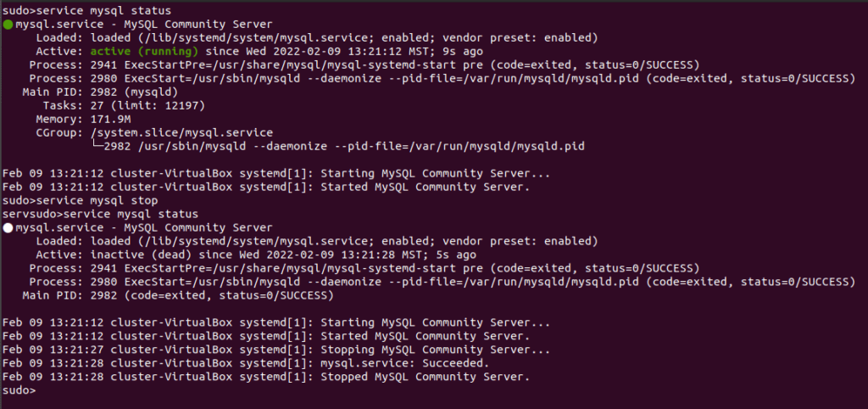Click 'Stopping MySQL Community Server...' log line
This screenshot has height=409, width=868.
pos(277,350)
